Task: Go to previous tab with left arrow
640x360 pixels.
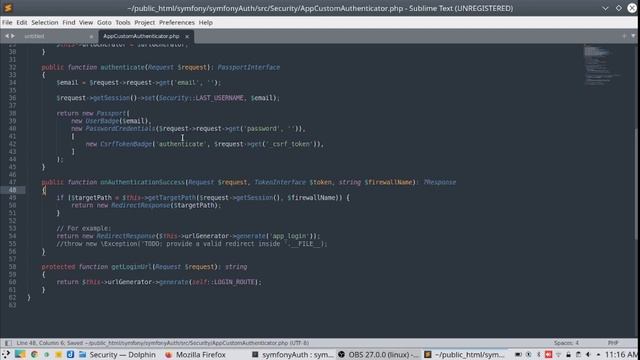Action: click(7, 36)
